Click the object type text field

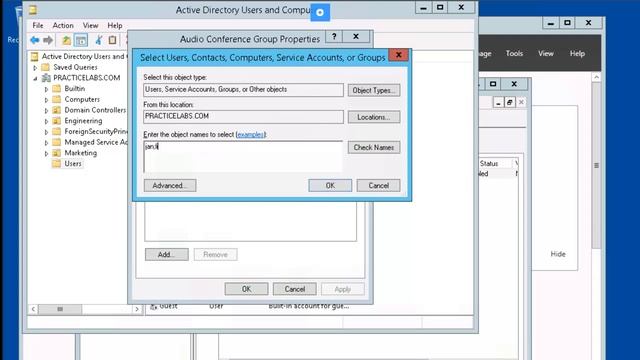243,90
